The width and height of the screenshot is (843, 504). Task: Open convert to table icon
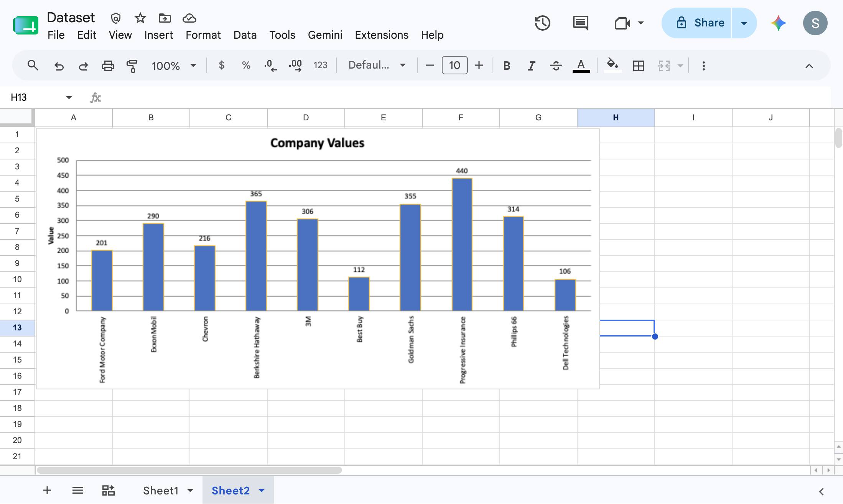[x=108, y=490]
